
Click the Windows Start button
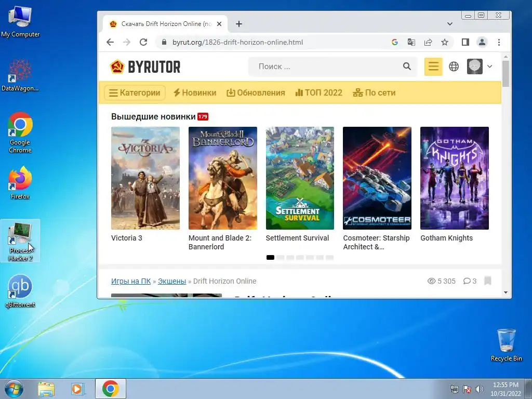pyautogui.click(x=14, y=389)
